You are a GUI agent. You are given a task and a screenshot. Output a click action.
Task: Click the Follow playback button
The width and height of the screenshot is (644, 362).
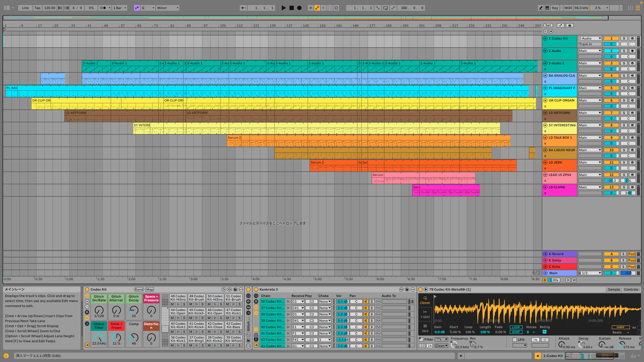243,8
